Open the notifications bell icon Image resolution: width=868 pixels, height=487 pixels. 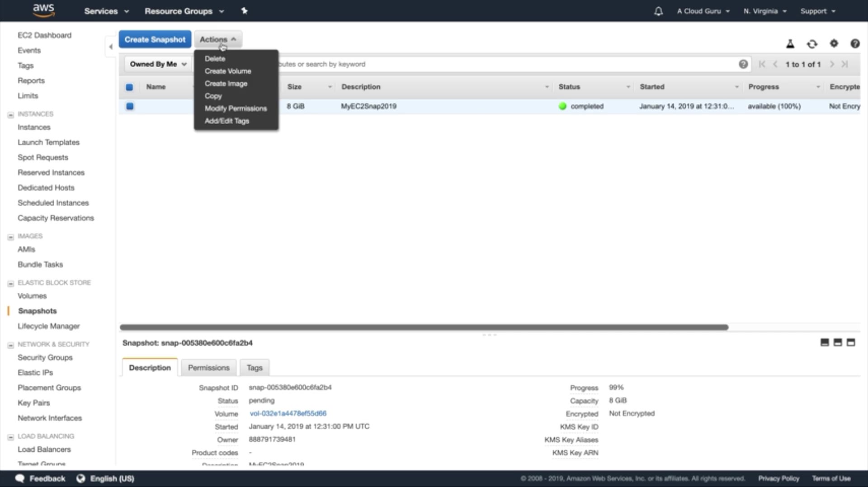coord(658,11)
